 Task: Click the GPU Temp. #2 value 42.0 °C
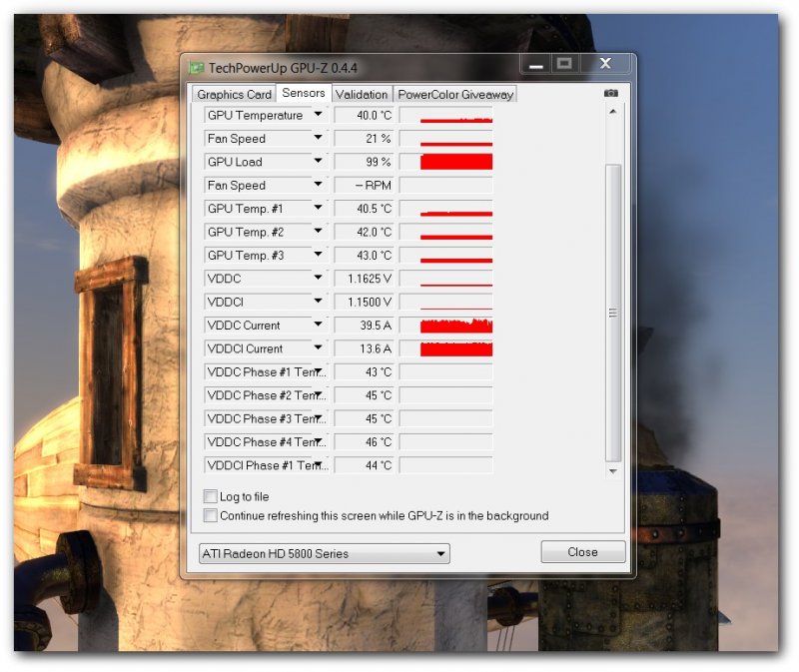[x=364, y=233]
